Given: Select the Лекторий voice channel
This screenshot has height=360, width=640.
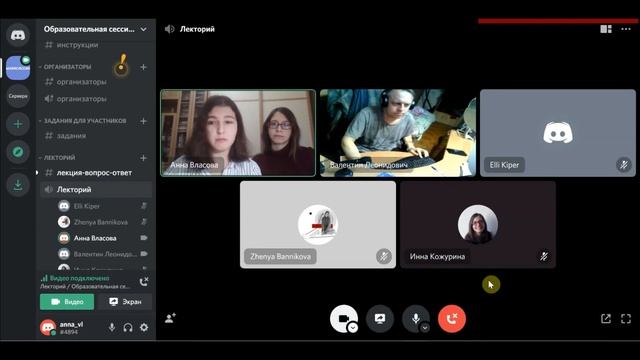Looking at the screenshot, I should [96, 189].
